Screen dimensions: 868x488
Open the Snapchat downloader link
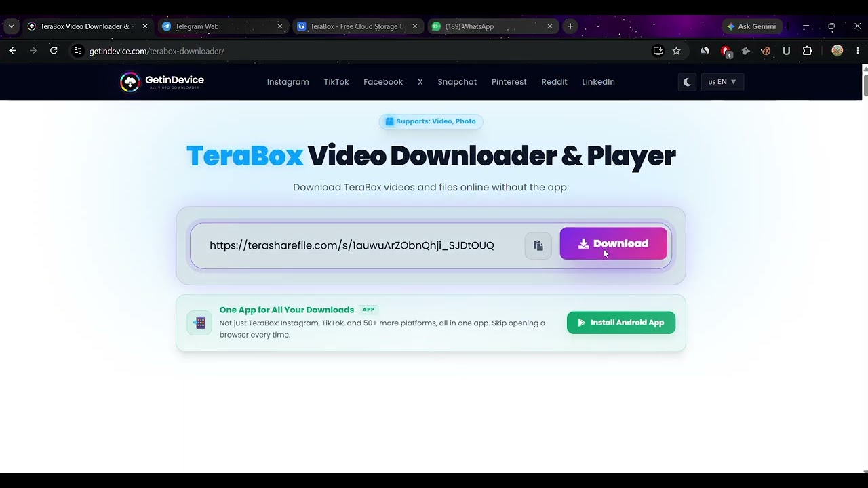[457, 82]
